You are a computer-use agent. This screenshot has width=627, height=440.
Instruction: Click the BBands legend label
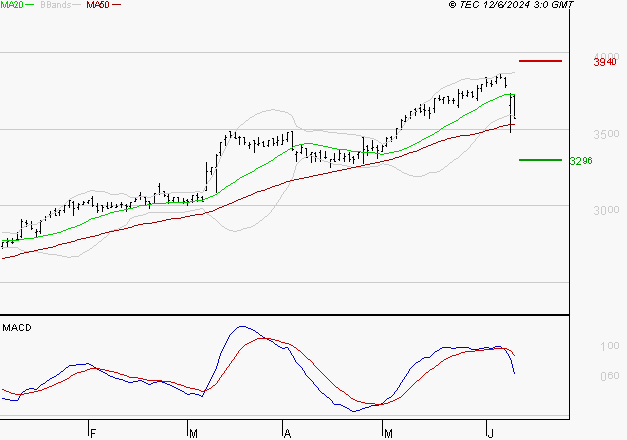pyautogui.click(x=56, y=5)
